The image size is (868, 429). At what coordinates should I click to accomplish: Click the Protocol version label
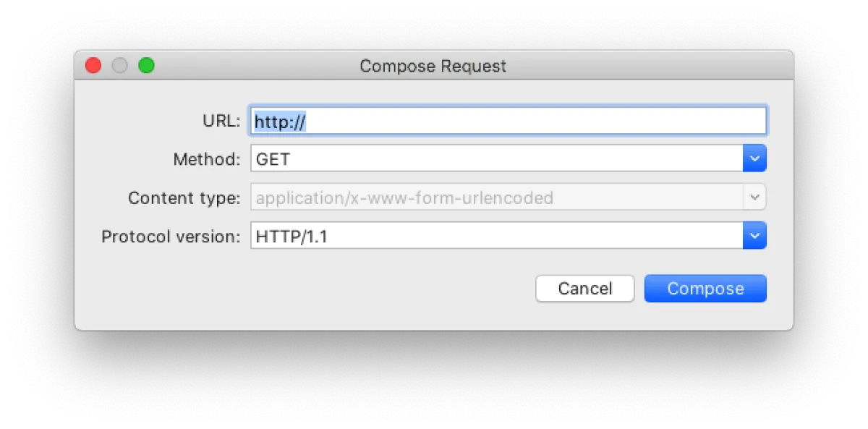(171, 237)
